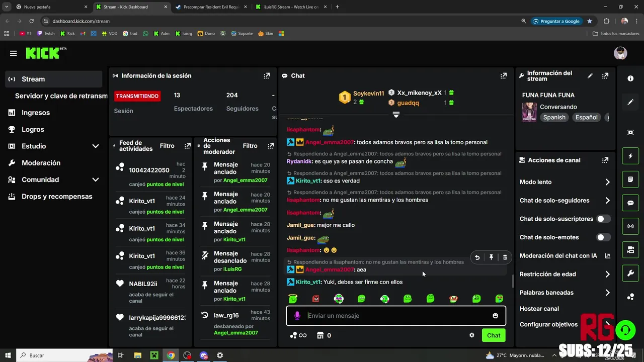Toggle Chat de solo-suscriptores switch
This screenshot has width=644, height=362.
(x=603, y=219)
